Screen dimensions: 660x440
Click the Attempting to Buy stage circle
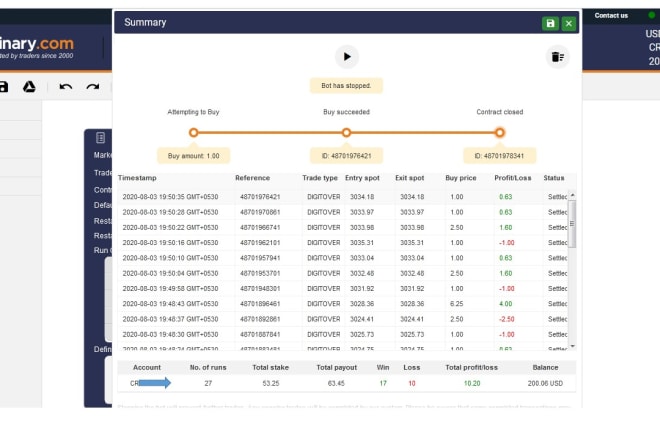193,133
